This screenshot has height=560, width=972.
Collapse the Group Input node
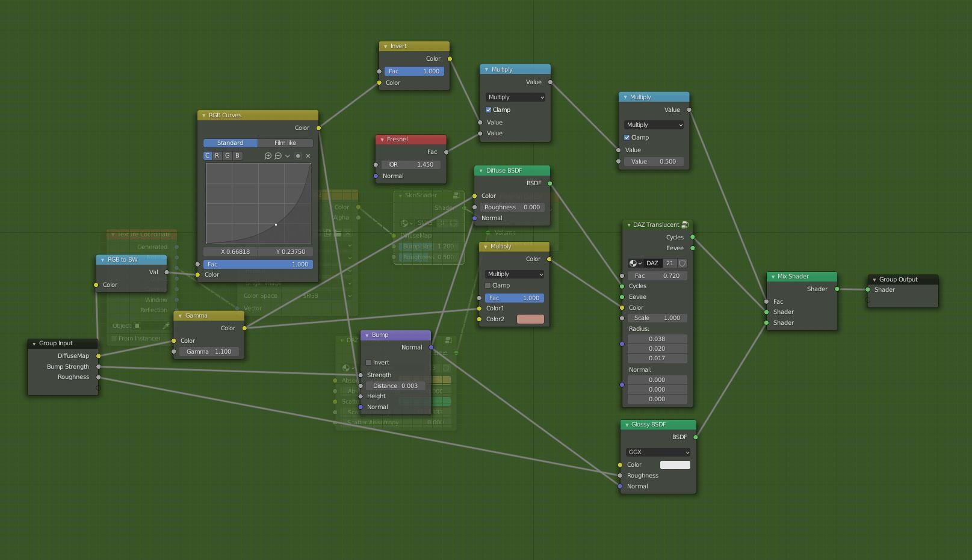[x=34, y=343]
